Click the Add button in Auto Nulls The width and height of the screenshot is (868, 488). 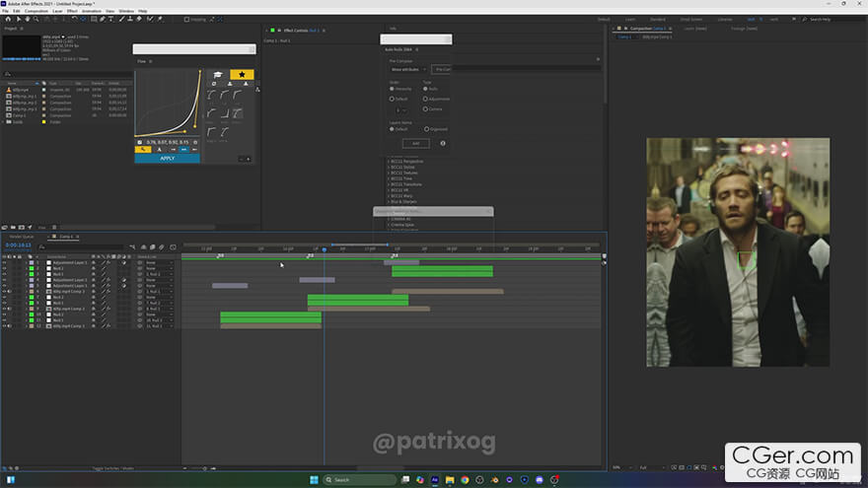tap(415, 143)
